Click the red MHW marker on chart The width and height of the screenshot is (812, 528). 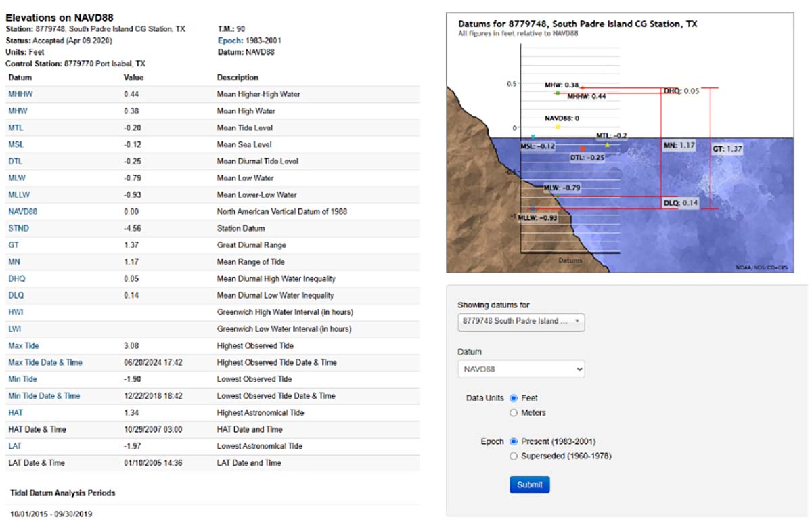(x=582, y=88)
